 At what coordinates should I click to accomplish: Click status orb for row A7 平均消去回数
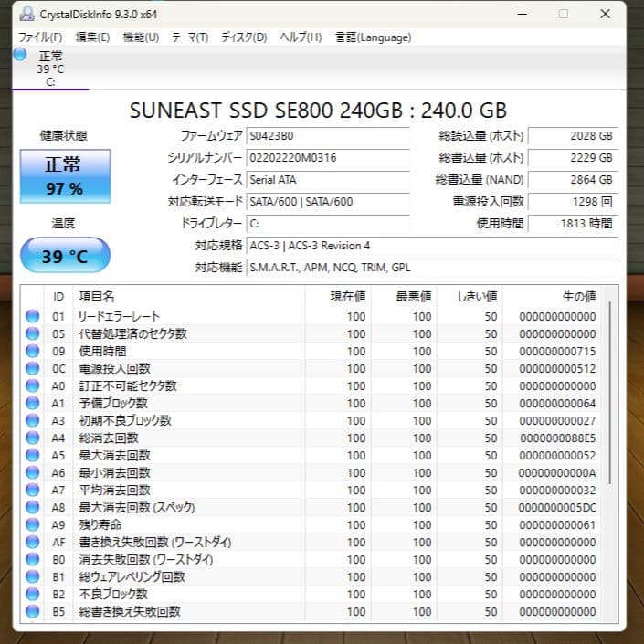33,490
